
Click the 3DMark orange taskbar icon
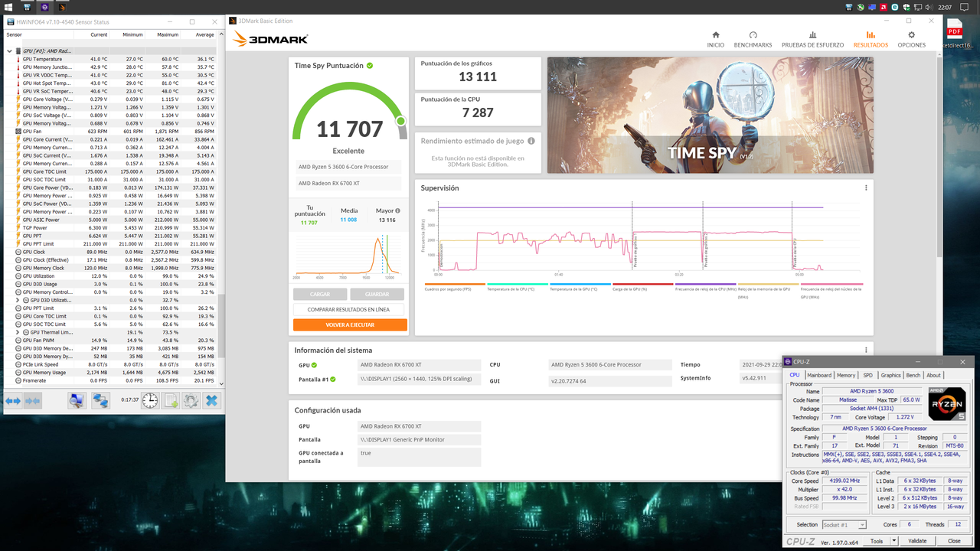coord(62,7)
